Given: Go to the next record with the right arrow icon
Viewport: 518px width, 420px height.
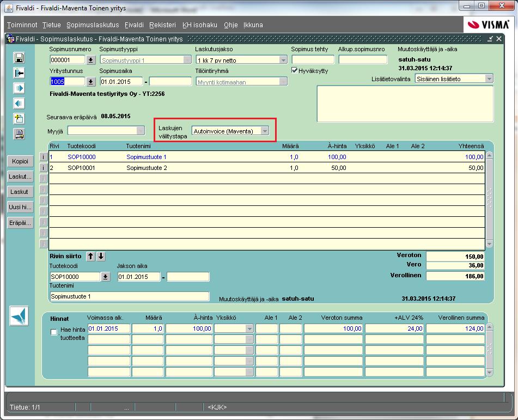Looking at the screenshot, I should [x=19, y=88].
